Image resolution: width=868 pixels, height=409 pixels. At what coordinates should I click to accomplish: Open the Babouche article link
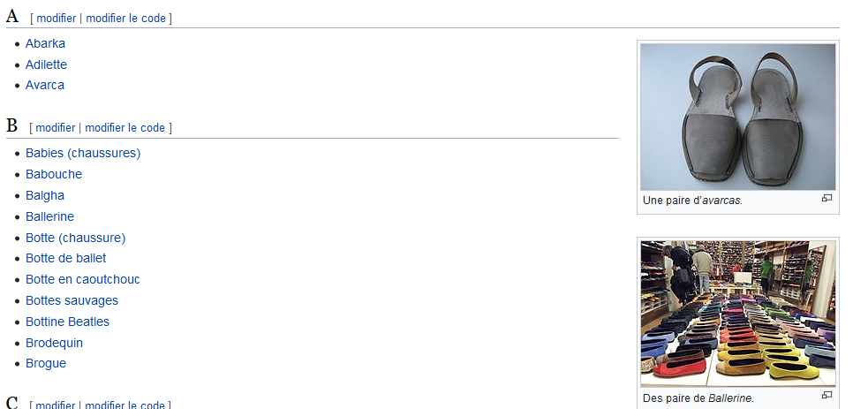point(54,174)
